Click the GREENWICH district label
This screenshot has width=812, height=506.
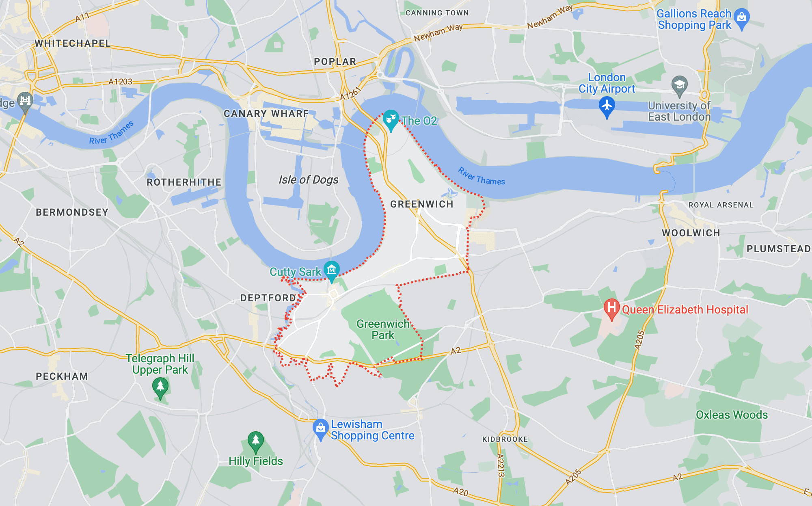coord(421,204)
